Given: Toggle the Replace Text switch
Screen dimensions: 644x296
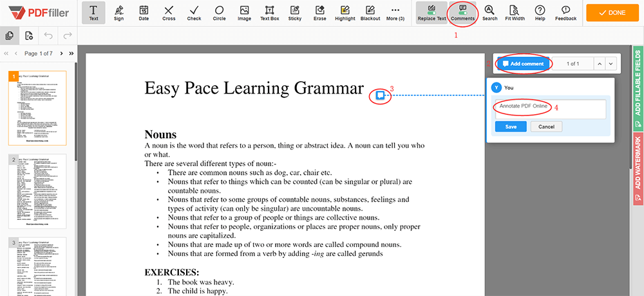Looking at the screenshot, I should coord(431,13).
